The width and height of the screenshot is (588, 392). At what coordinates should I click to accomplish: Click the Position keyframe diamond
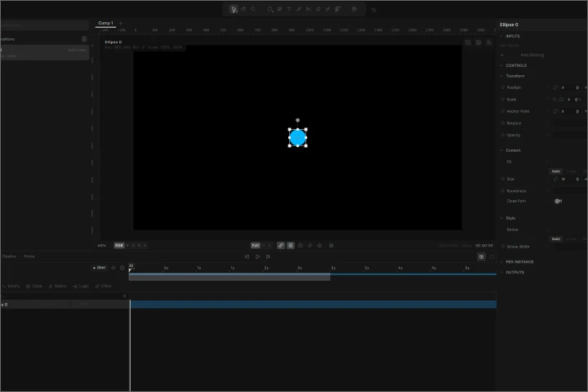502,87
